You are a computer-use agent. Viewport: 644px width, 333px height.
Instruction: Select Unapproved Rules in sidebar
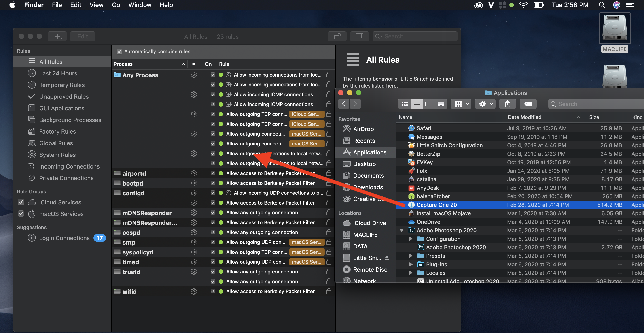64,97
